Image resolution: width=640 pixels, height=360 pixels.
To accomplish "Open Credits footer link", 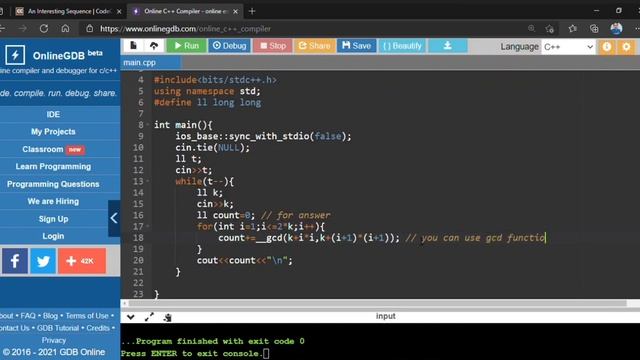I will [98, 328].
